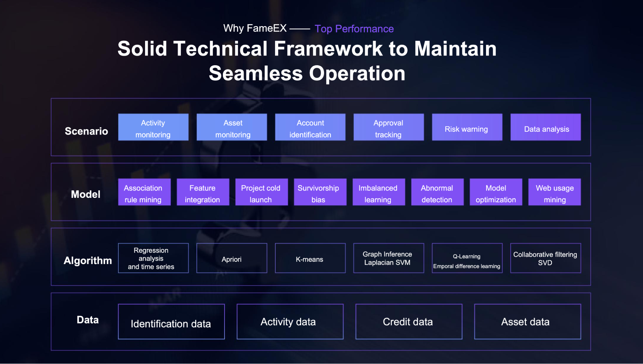This screenshot has width=643, height=364.
Task: Click the Scenario row label
Action: tap(86, 131)
